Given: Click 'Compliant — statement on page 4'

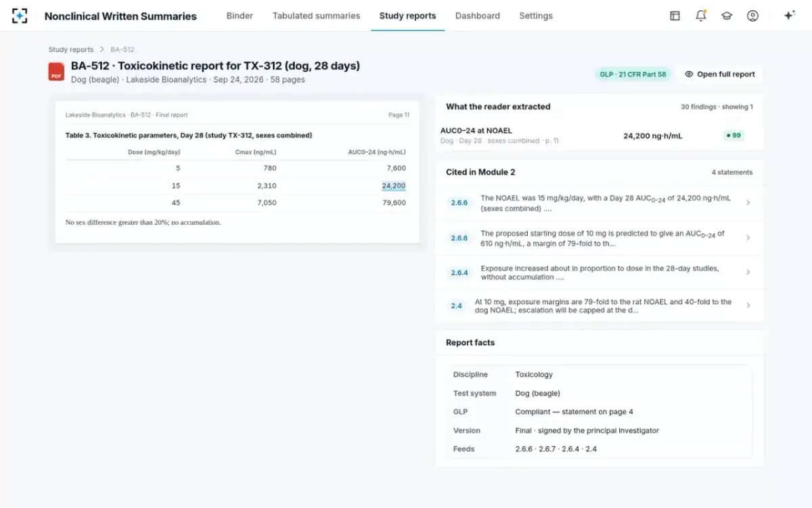Looking at the screenshot, I should 574,412.
